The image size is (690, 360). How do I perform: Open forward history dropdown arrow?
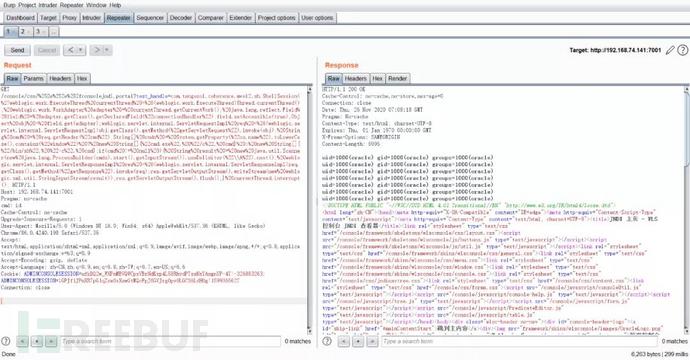[107, 50]
